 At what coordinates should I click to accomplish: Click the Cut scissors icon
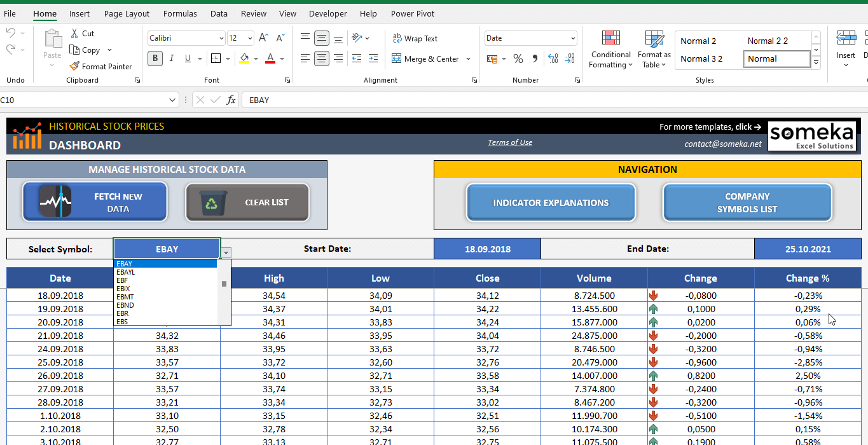pyautogui.click(x=74, y=33)
